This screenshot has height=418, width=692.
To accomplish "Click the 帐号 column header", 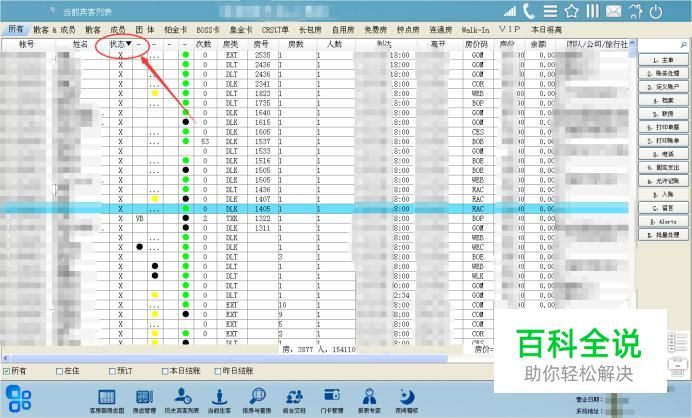I will point(26,44).
